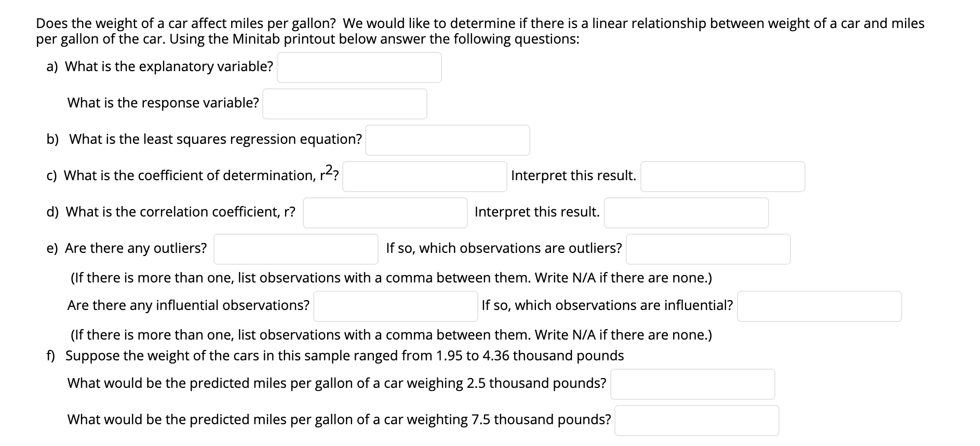
Task: Click the N/A instruction text under outliers
Action: coord(391,278)
